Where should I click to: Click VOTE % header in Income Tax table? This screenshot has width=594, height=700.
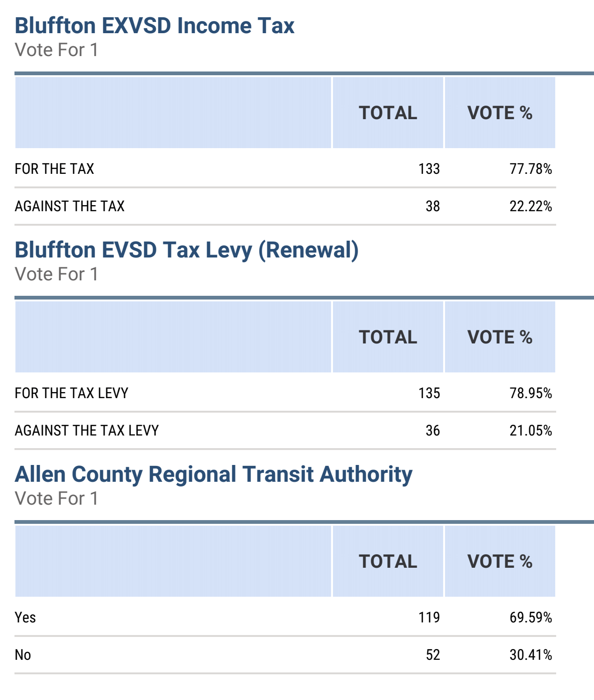(x=500, y=113)
